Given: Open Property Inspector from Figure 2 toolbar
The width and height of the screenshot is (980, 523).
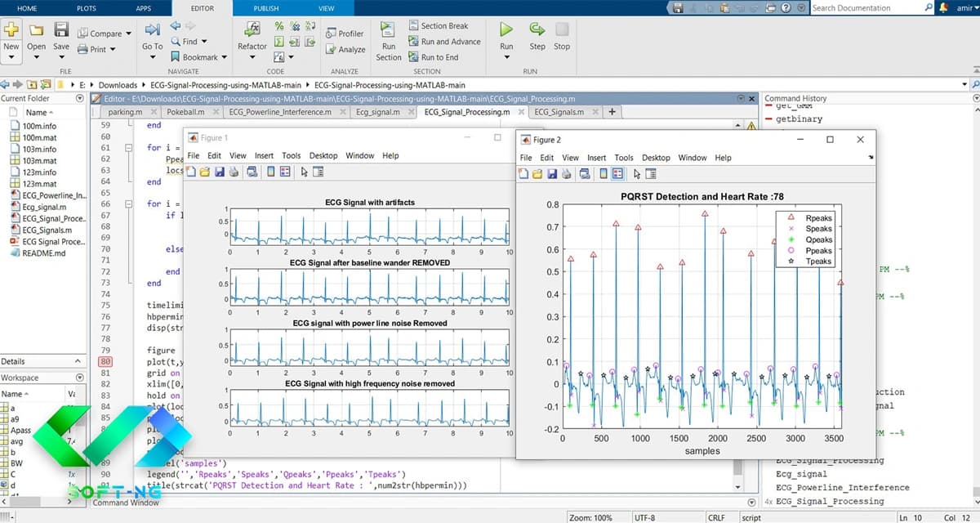Looking at the screenshot, I should [652, 173].
